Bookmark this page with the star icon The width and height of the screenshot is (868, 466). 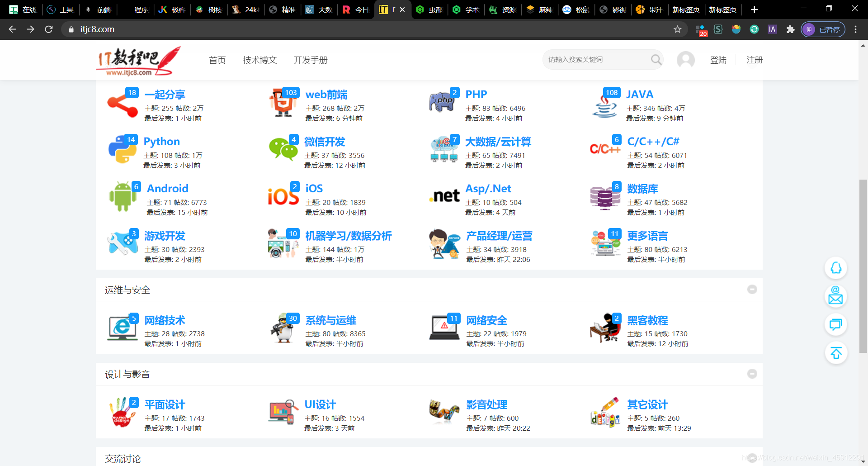[677, 29]
